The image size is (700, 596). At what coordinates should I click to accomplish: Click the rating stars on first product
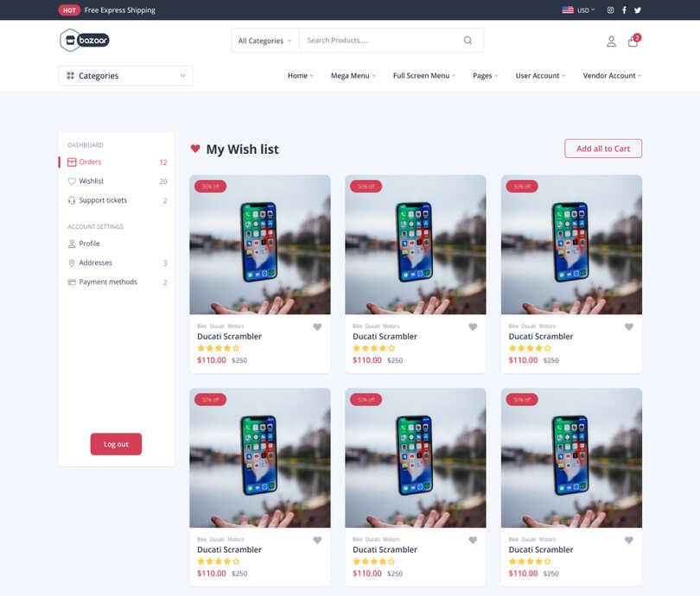219,348
